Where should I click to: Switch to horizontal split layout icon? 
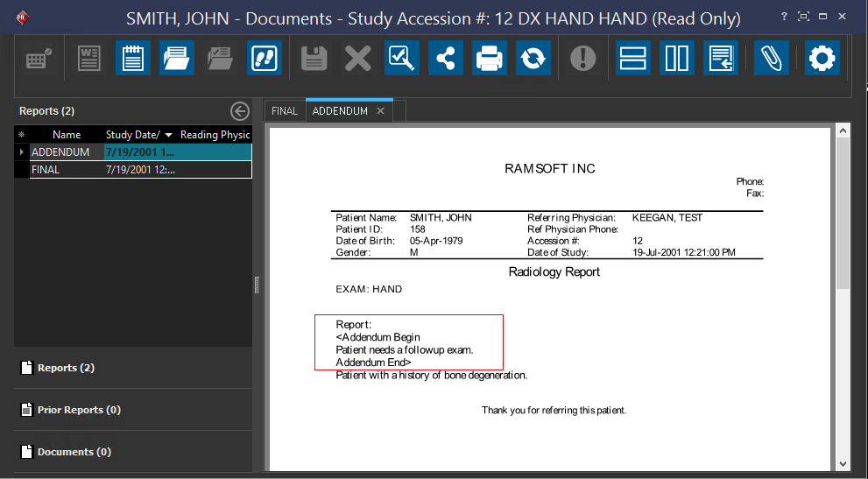pos(632,59)
